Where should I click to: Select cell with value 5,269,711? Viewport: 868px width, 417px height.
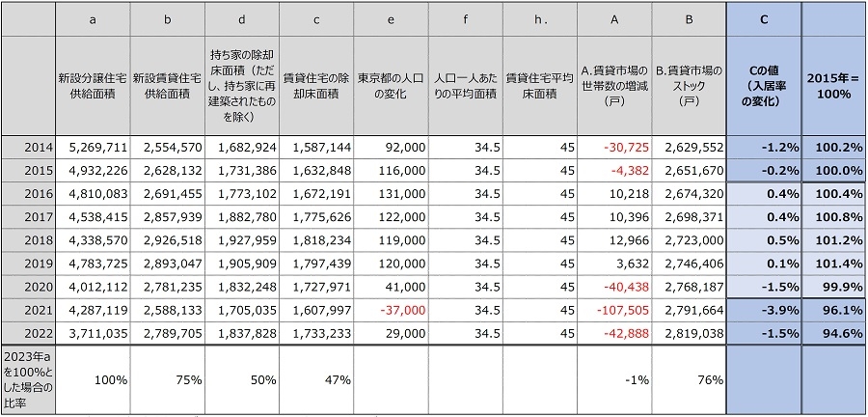click(93, 148)
